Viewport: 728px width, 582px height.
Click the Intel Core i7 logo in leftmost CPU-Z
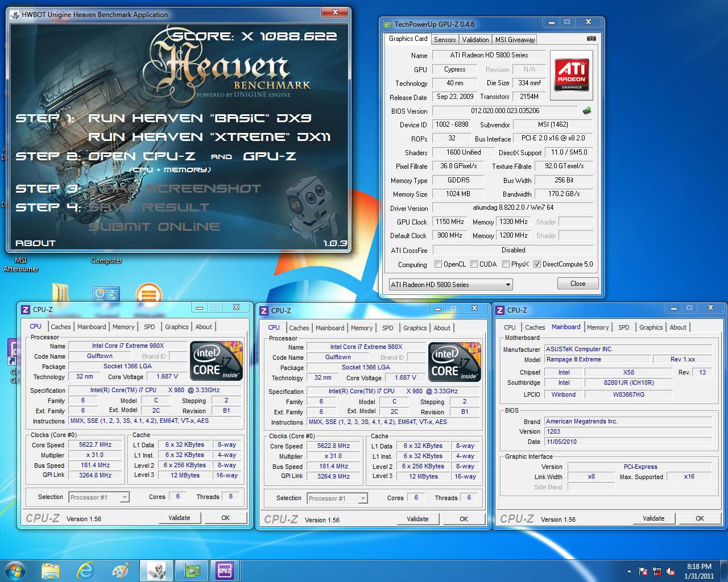pos(216,361)
